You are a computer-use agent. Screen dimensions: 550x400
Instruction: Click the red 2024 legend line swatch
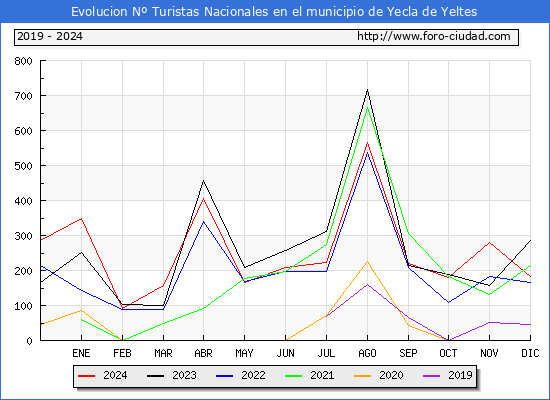[x=86, y=376]
